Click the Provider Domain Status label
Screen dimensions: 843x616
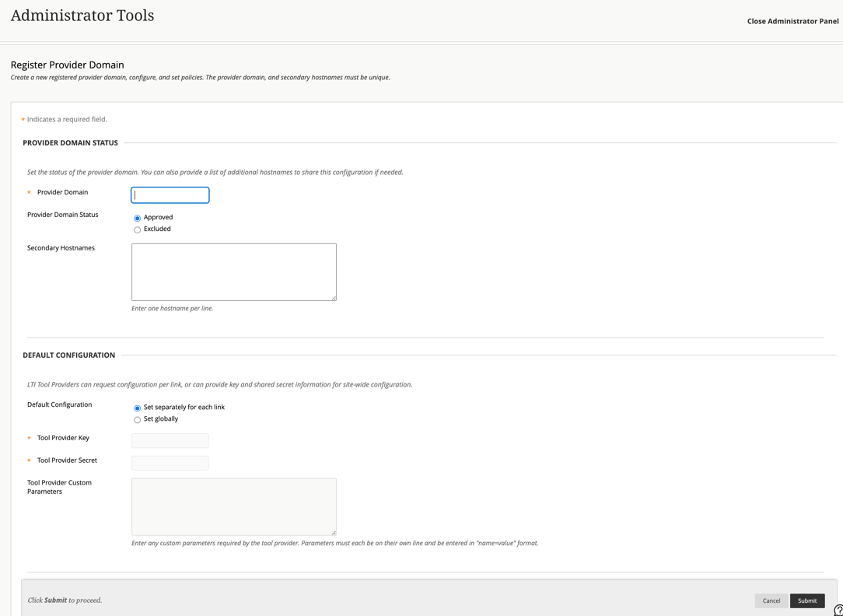(62, 215)
